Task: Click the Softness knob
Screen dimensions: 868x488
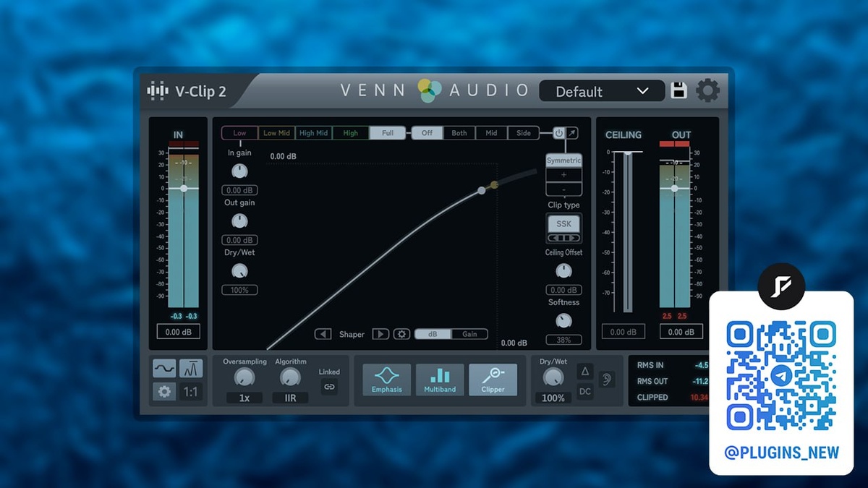Action: coord(563,321)
